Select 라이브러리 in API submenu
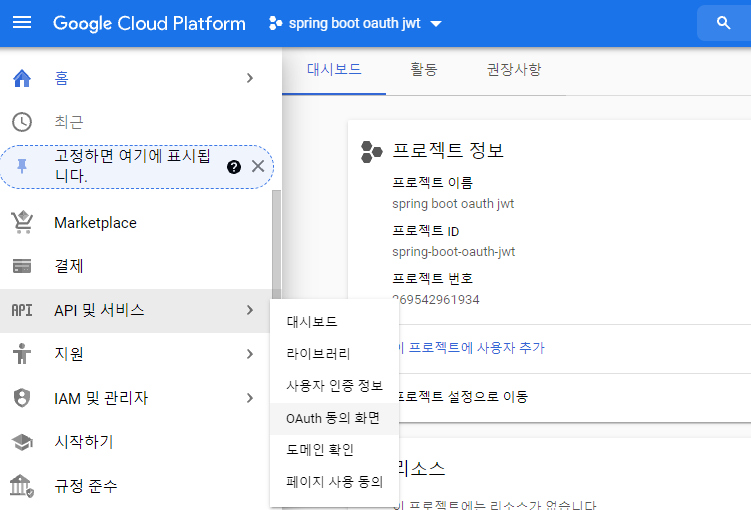Screen dimensions: 751x510 tap(334, 354)
